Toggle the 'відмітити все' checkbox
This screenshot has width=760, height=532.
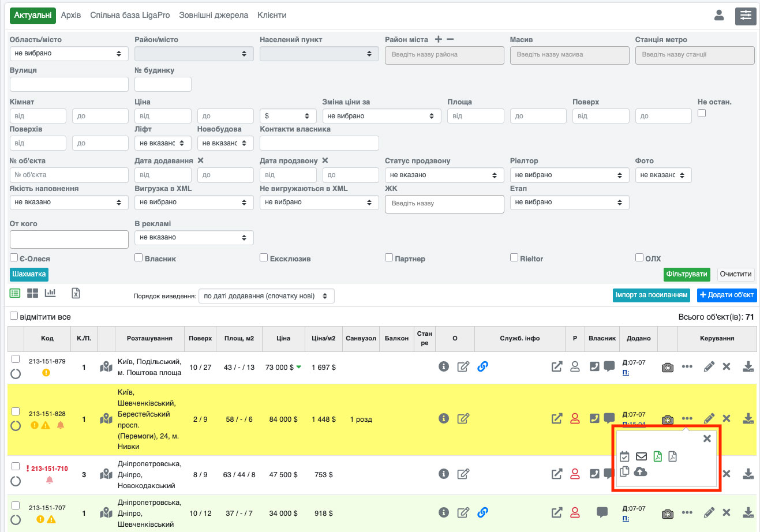14,316
